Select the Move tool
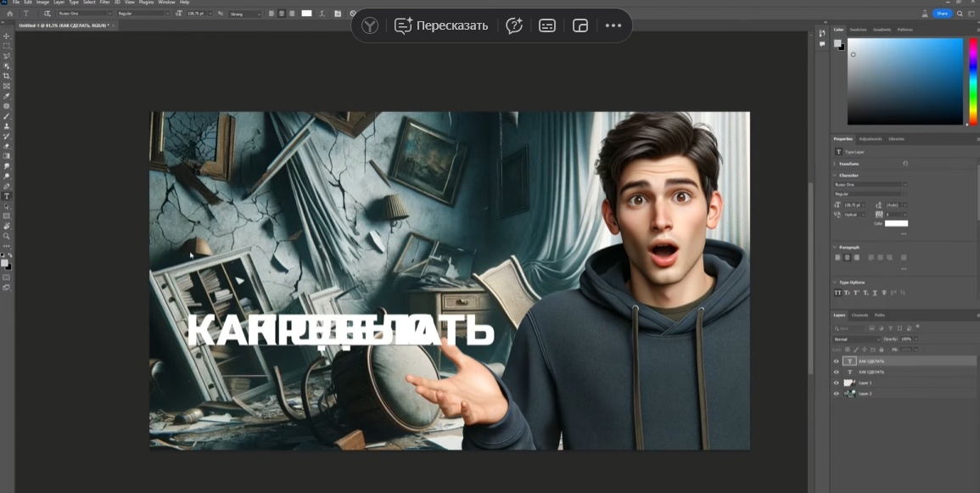This screenshot has height=493, width=980. click(x=6, y=36)
